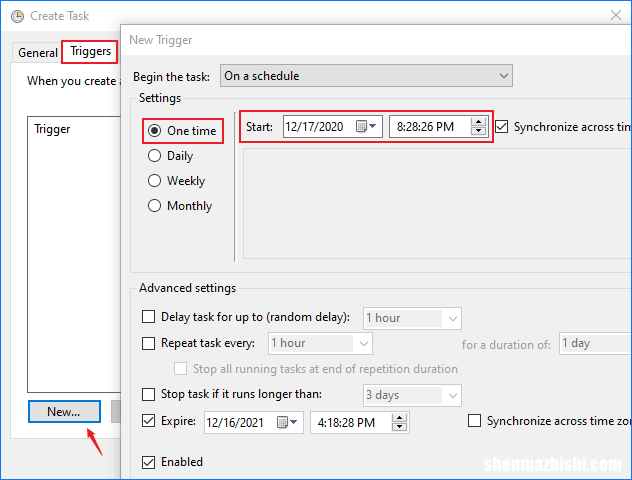Uncheck the Enabled checkbox

click(x=148, y=462)
